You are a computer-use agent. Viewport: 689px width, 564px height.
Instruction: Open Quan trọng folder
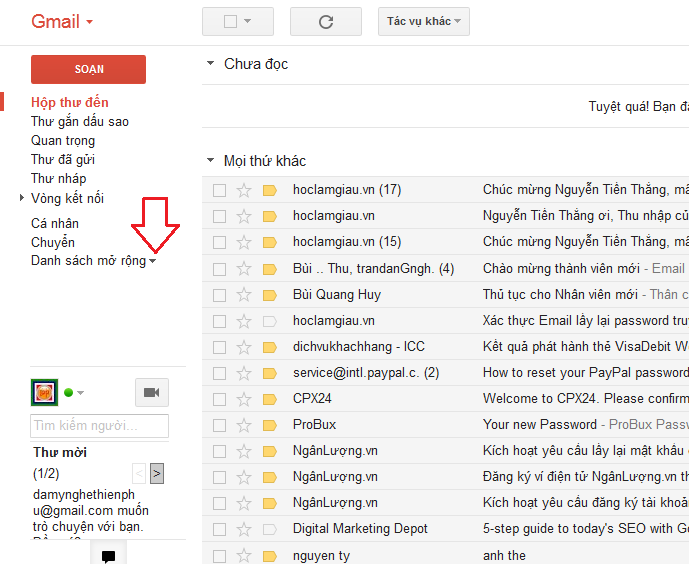[x=63, y=141]
